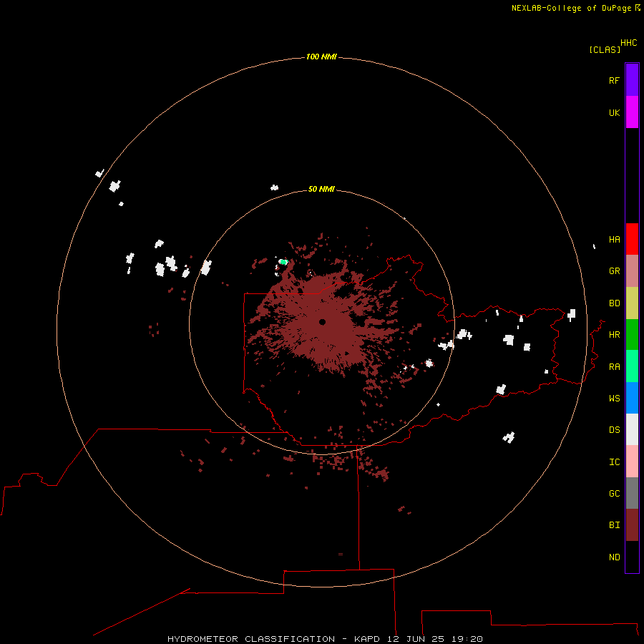Click the GR legend label
Image resolution: width=644 pixels, height=644 pixels.
coord(614,271)
